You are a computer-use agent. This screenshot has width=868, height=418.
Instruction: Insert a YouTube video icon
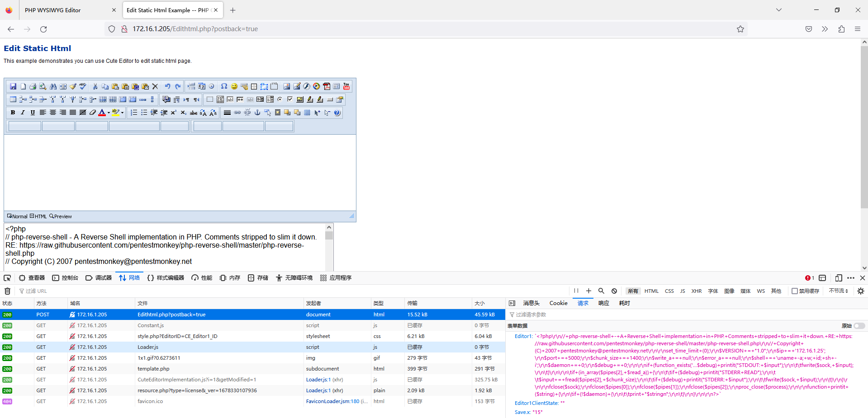[346, 86]
